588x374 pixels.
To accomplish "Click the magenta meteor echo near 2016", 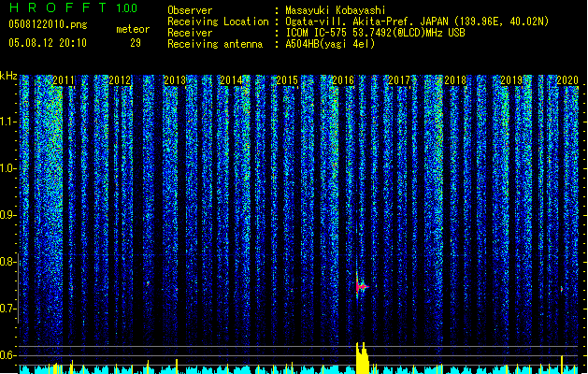I will point(362,287).
